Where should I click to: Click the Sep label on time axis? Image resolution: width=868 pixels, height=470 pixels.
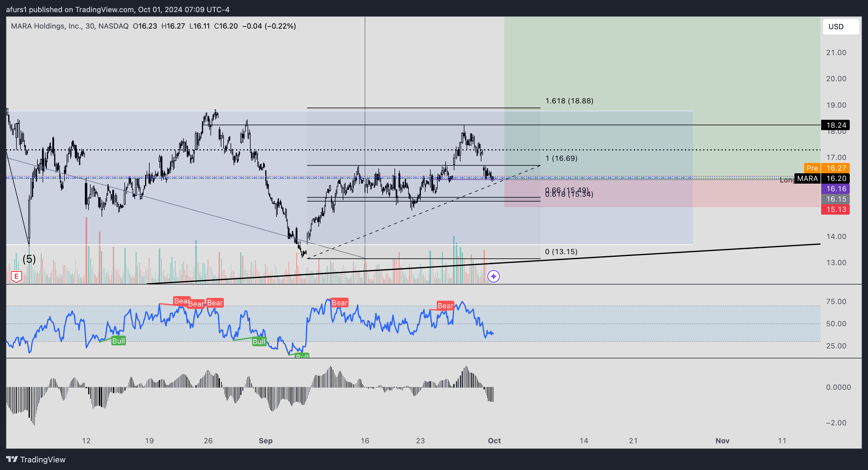coord(266,441)
